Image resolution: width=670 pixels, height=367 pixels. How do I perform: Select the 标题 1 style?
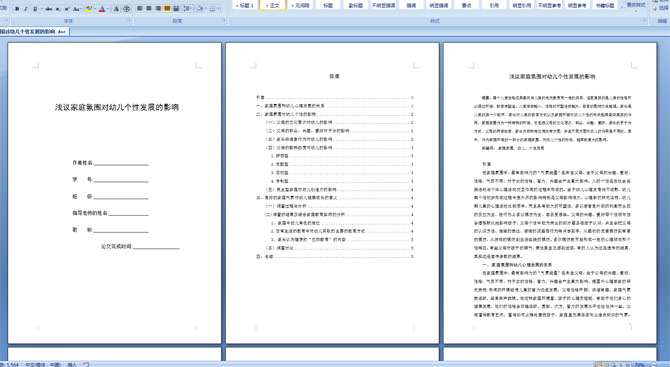point(245,6)
